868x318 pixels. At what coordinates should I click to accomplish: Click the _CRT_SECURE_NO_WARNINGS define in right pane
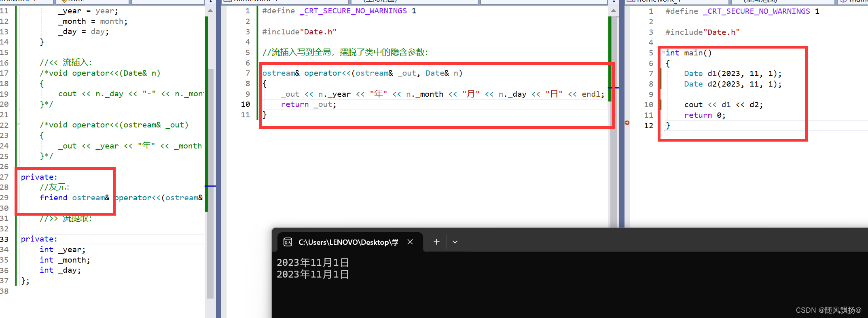tap(742, 11)
